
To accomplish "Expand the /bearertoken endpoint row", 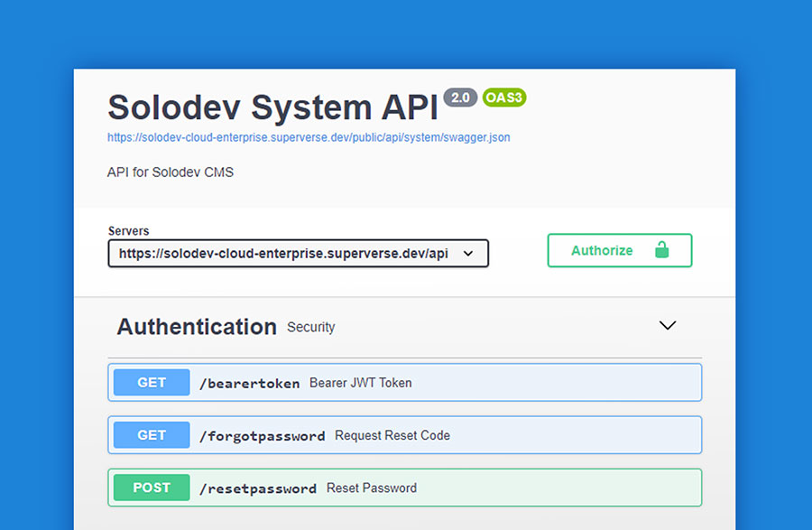I will coord(406,382).
